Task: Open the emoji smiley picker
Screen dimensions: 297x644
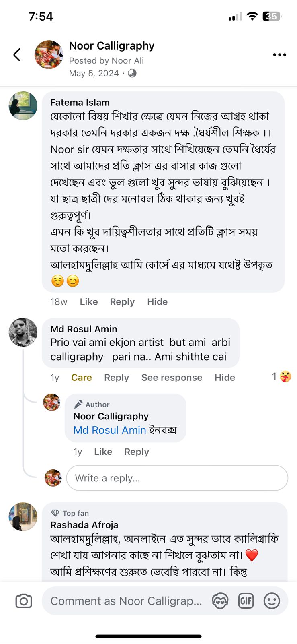Action: point(272,601)
